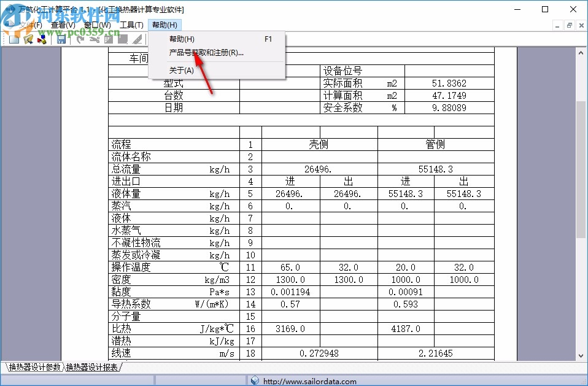
Task: Choose 产品号获取和注册(R)... menu entry
Action: [217, 53]
